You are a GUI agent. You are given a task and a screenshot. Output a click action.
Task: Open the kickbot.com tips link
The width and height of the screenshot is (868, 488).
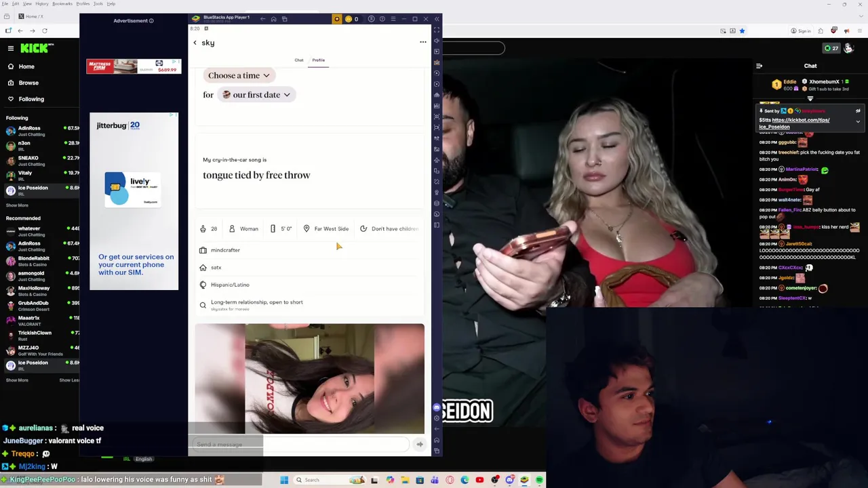794,123
